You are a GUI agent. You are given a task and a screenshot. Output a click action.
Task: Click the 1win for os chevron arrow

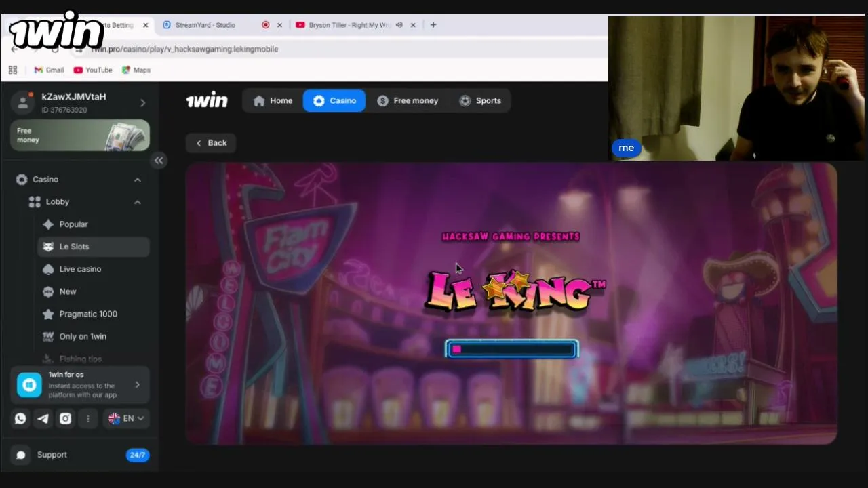tap(138, 385)
